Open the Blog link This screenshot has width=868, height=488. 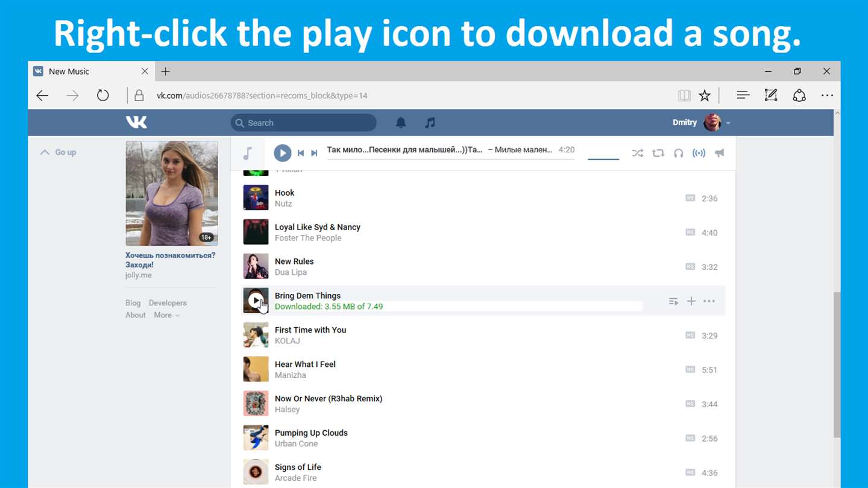pyautogui.click(x=133, y=303)
